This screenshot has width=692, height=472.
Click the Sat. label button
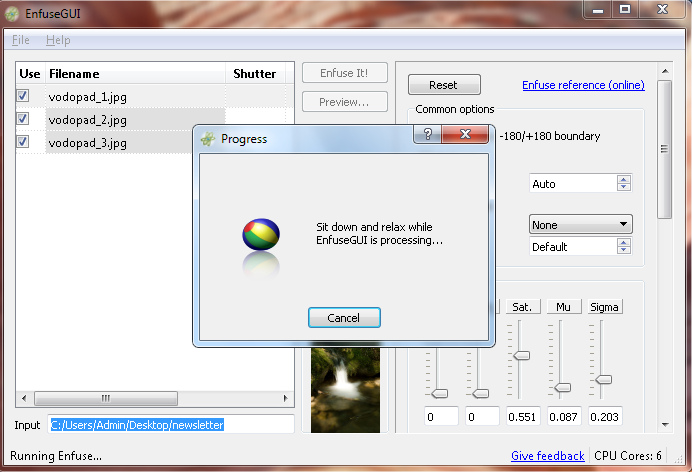tap(523, 307)
